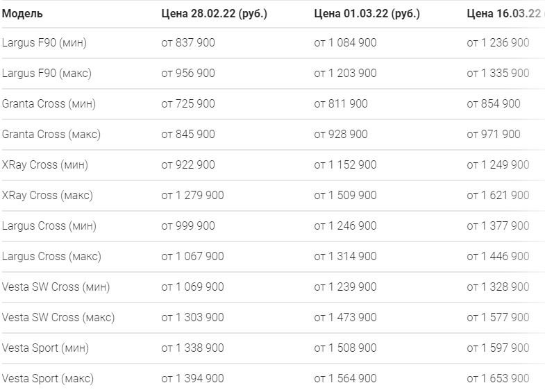Click the Vesta Sport (макс) model name
This screenshot has width=545, height=392.
(48, 379)
